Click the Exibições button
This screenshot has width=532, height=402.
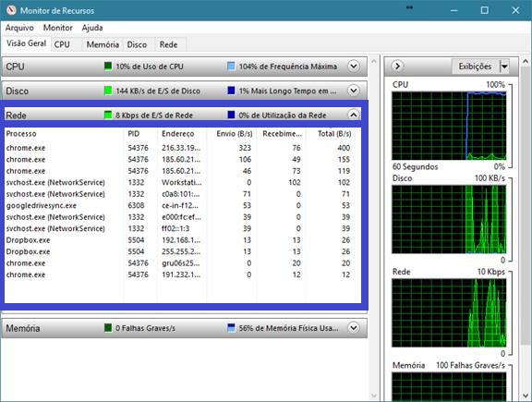click(x=476, y=67)
